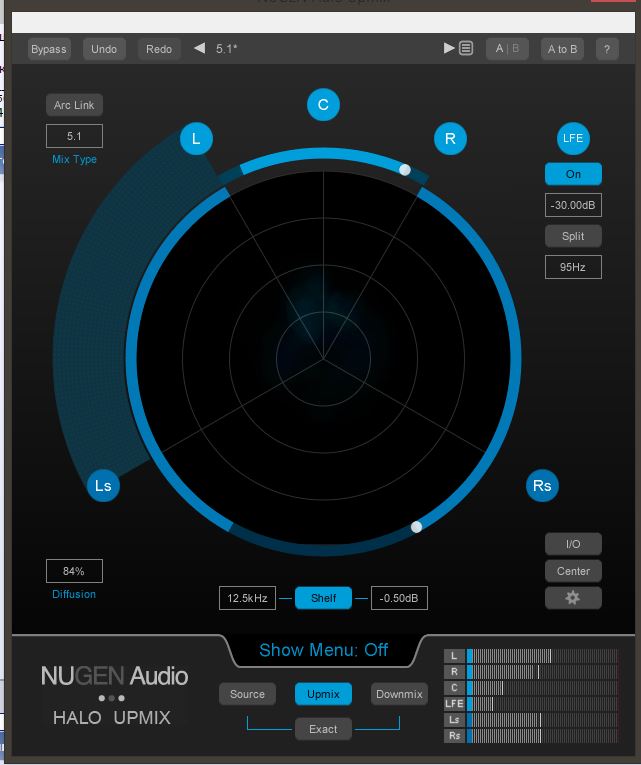
Task: Click the upper arc slider handle
Action: tap(405, 170)
